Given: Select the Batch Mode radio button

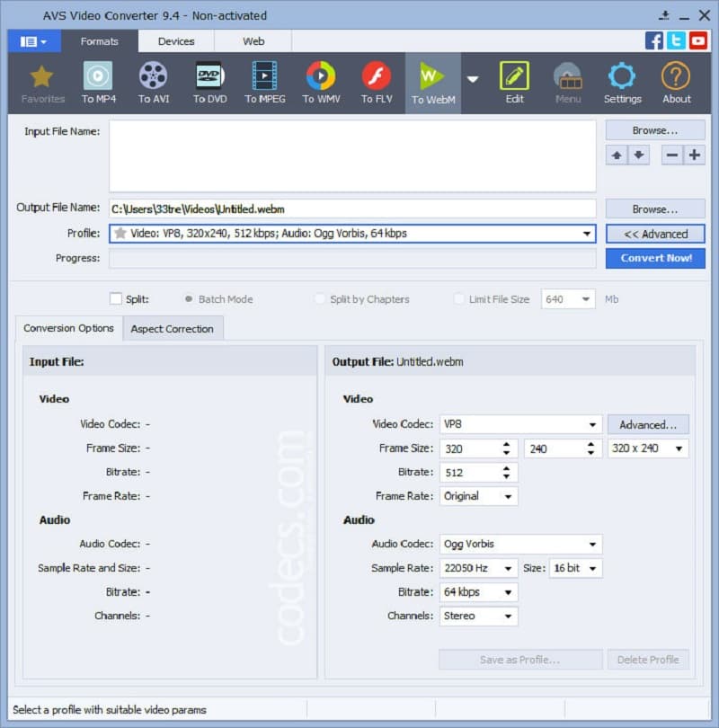Looking at the screenshot, I should (189, 299).
